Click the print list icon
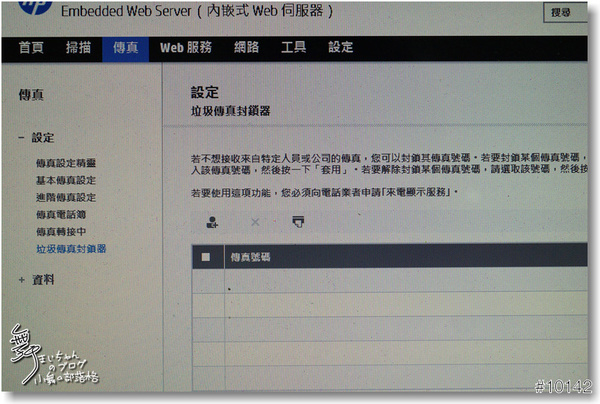The image size is (600, 404). [298, 222]
